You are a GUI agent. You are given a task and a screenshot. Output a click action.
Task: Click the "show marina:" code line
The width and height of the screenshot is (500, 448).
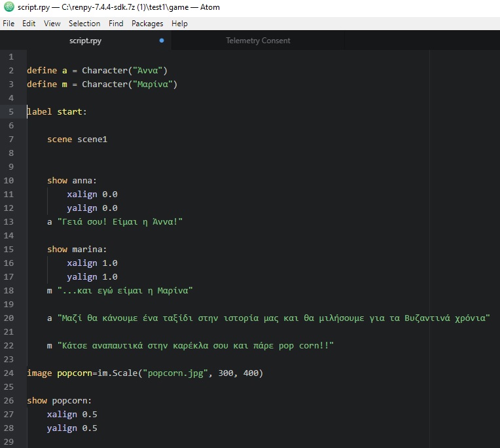[x=77, y=250]
